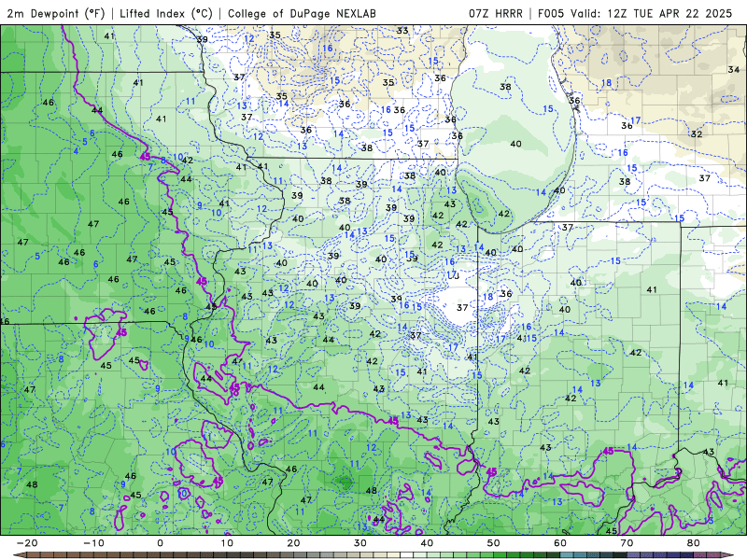
Task: Click the 30 tick label on the colorbar
Action: point(360,543)
